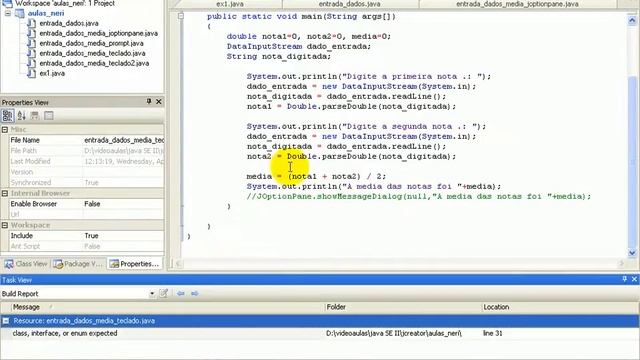Click the 'public static void main' declaration line
640x360 pixels.
tap(301, 16)
